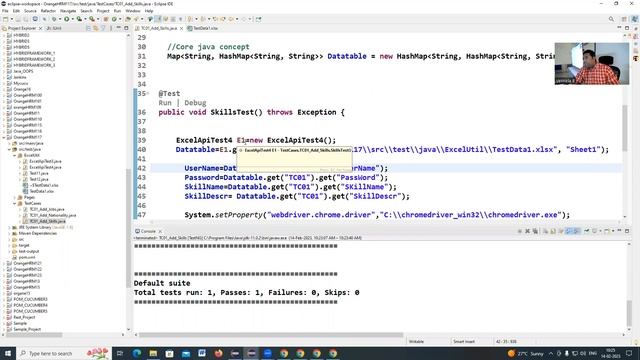Open Eclipse from the Windows taskbar
Image resolution: width=640 pixels, height=360 pixels.
coord(251,353)
